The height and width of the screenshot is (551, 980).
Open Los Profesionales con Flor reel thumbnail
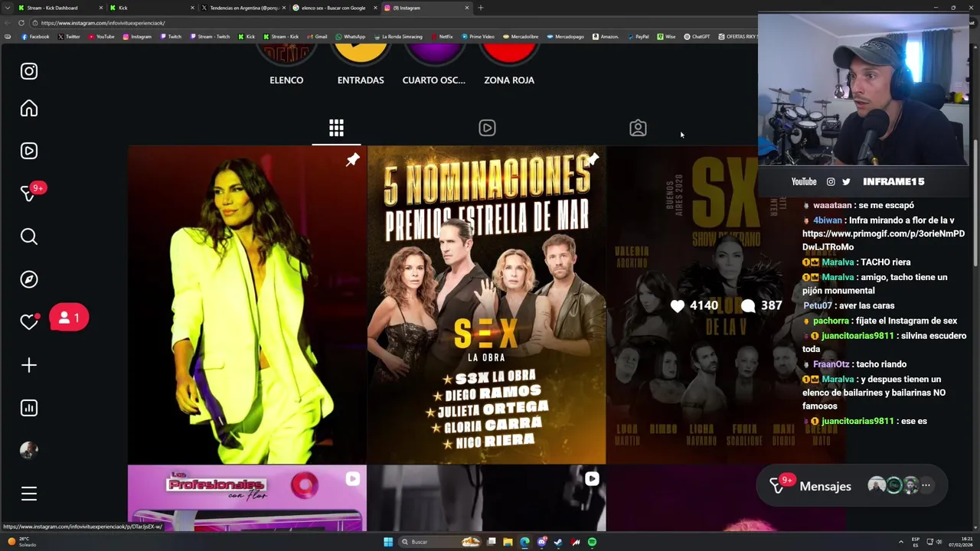coord(247,498)
